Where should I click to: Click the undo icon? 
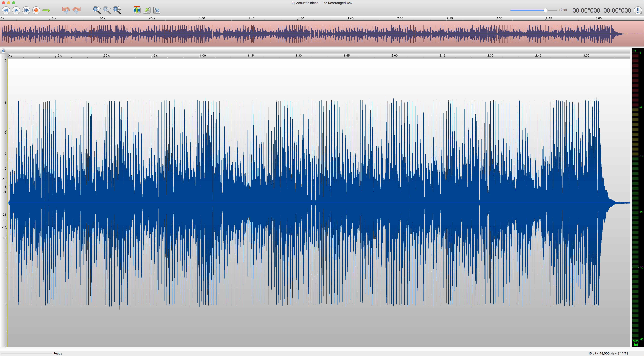[66, 10]
